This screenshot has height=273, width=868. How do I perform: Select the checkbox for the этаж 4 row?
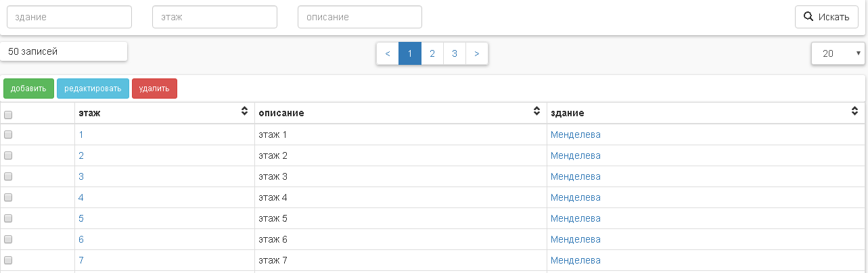(x=8, y=197)
